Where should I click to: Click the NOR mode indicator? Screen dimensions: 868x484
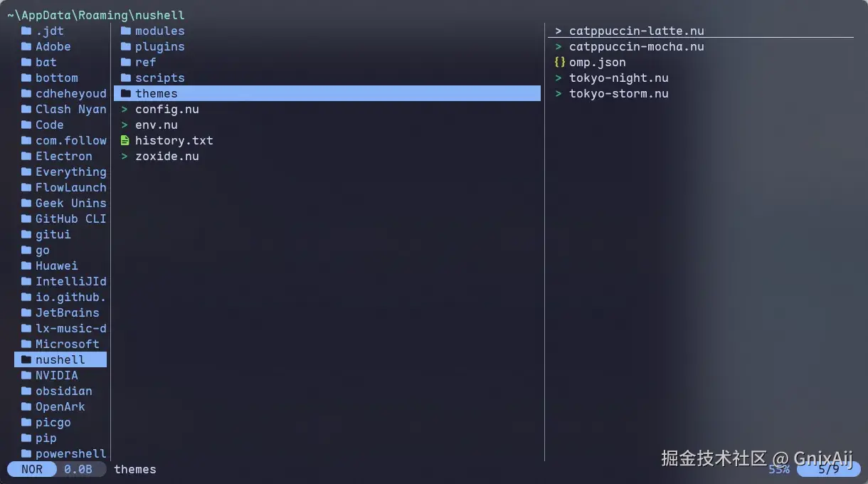point(31,469)
